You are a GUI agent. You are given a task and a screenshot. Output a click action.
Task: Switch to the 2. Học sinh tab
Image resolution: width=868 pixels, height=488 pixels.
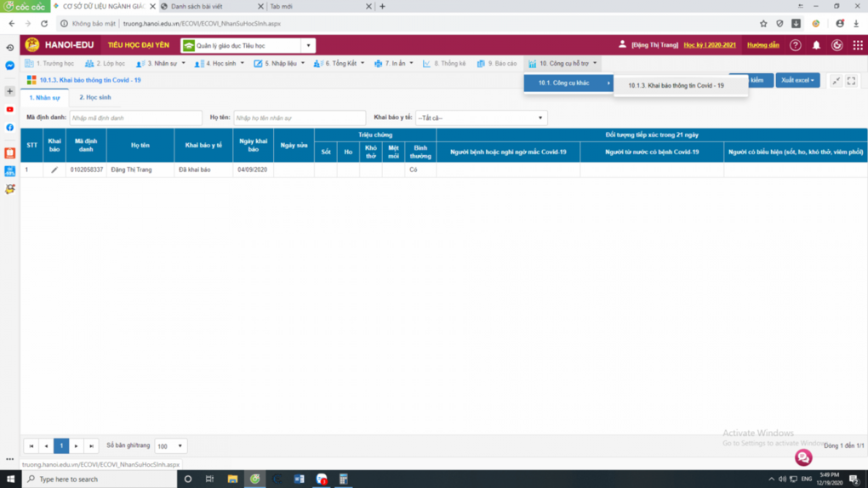(x=95, y=98)
